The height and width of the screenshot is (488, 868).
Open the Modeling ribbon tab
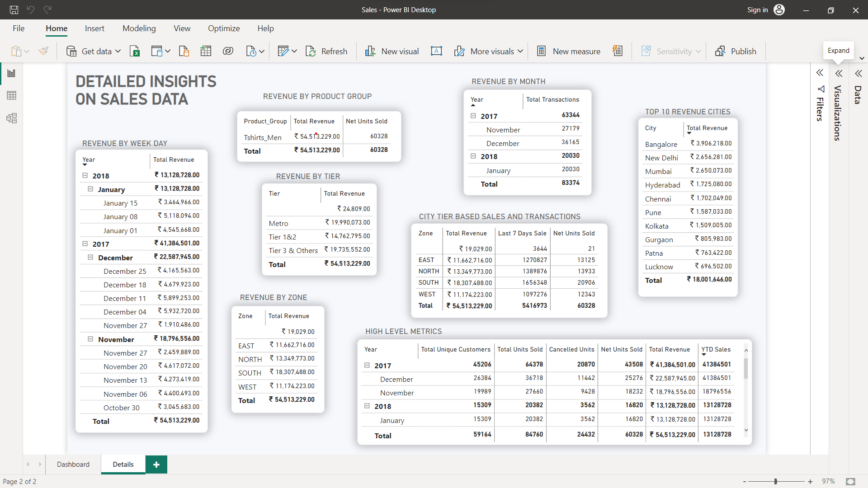(139, 28)
